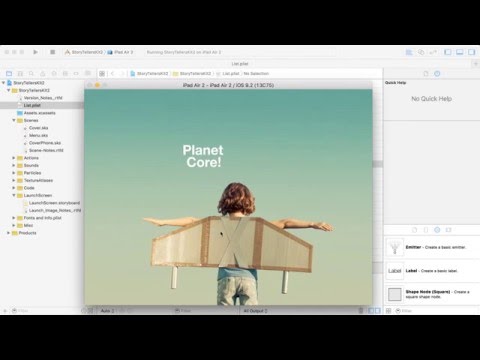Screen dimensions: 480x360
Task: Toggle the Debug area panel visibility
Action: 460,52
